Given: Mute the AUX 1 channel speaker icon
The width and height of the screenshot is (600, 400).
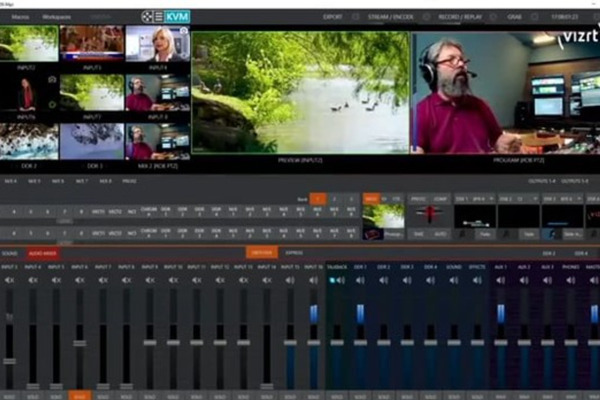Looking at the screenshot, I should pyautogui.click(x=500, y=280).
